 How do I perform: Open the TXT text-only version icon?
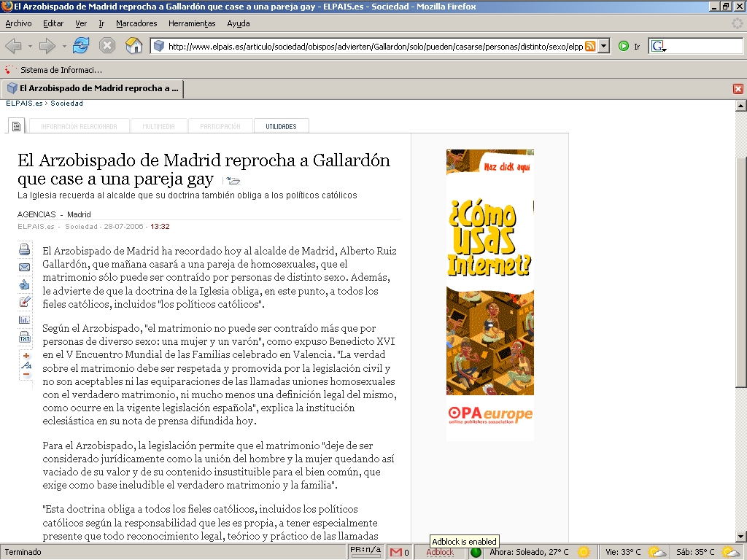pos(25,337)
